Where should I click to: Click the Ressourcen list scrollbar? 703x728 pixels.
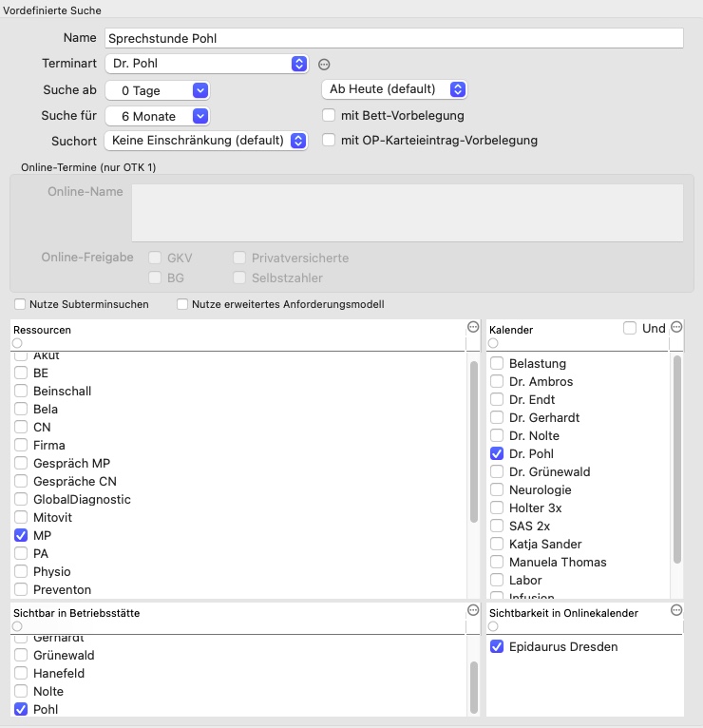tap(473, 442)
